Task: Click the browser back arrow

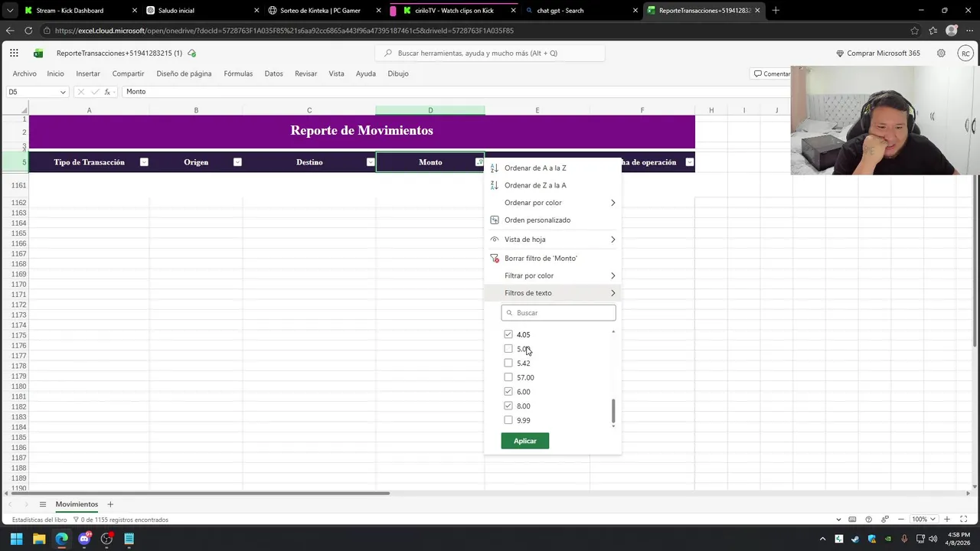Action: (10, 31)
